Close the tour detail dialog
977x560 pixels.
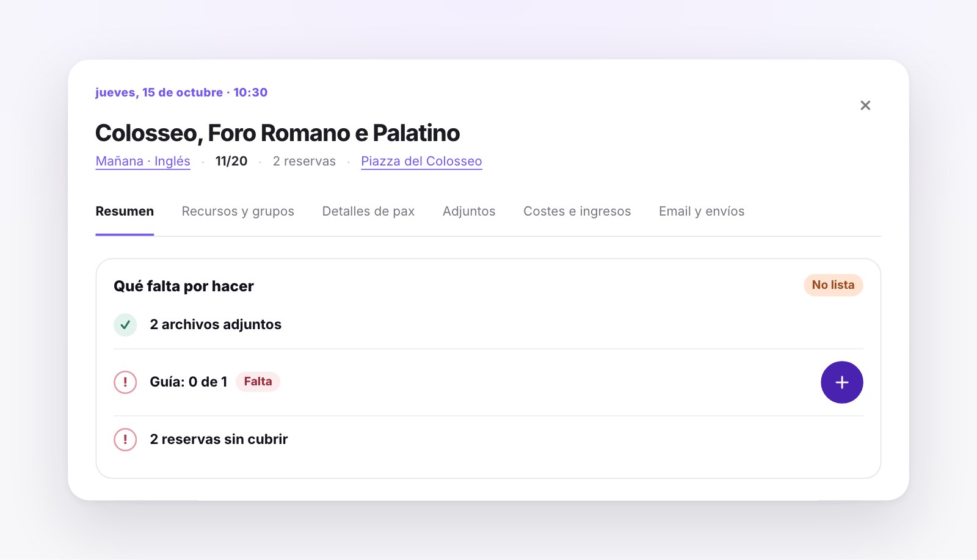[x=865, y=106]
